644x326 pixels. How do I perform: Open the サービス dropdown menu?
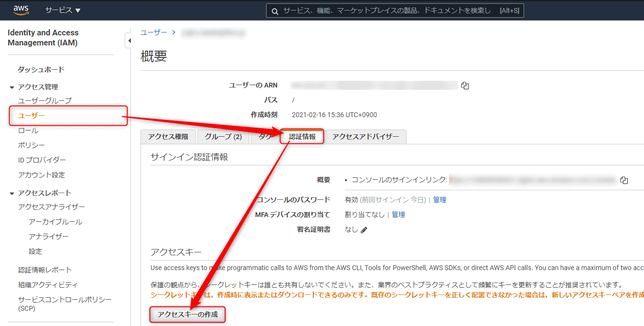coord(63,10)
